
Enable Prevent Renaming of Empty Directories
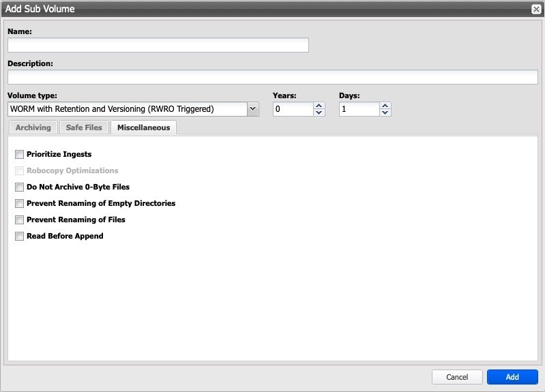coord(19,204)
